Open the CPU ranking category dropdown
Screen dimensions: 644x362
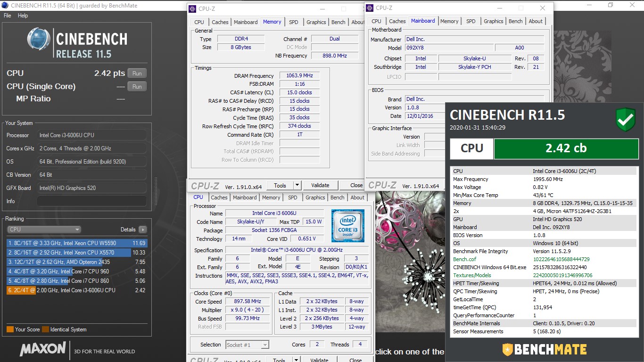click(x=44, y=230)
